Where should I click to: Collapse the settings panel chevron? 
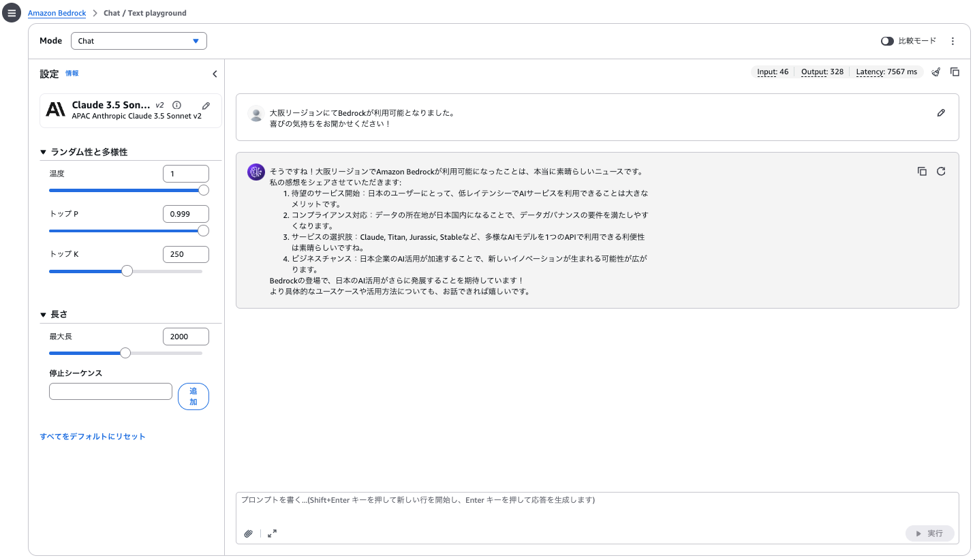(x=215, y=74)
